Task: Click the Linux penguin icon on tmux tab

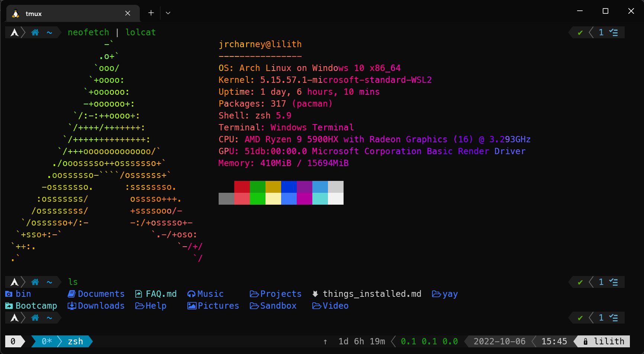Action: pyautogui.click(x=16, y=14)
